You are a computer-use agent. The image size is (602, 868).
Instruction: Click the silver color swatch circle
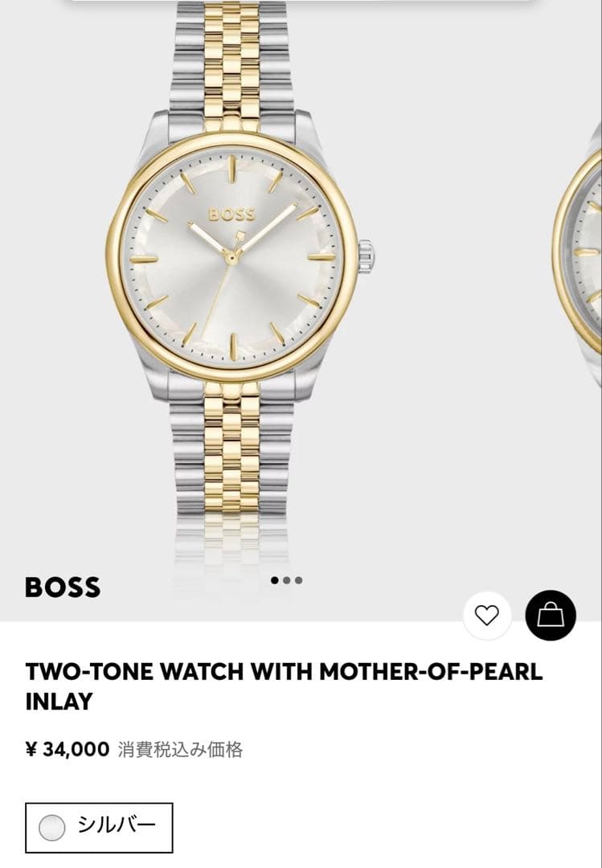tap(52, 828)
